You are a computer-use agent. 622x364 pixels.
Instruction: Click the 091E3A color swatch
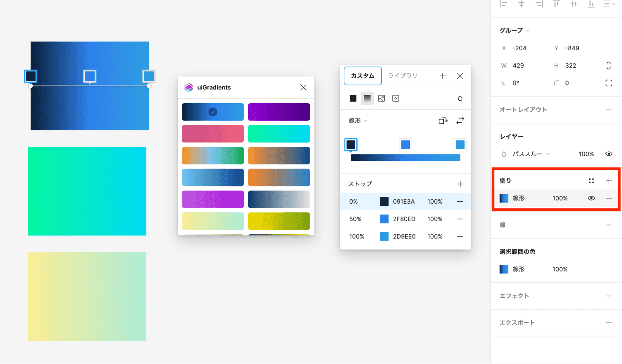click(384, 201)
